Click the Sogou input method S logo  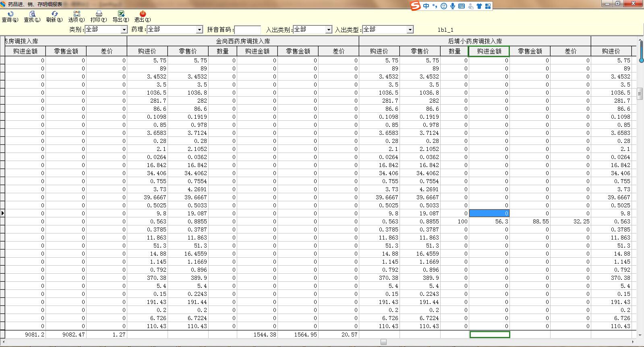(x=415, y=6)
